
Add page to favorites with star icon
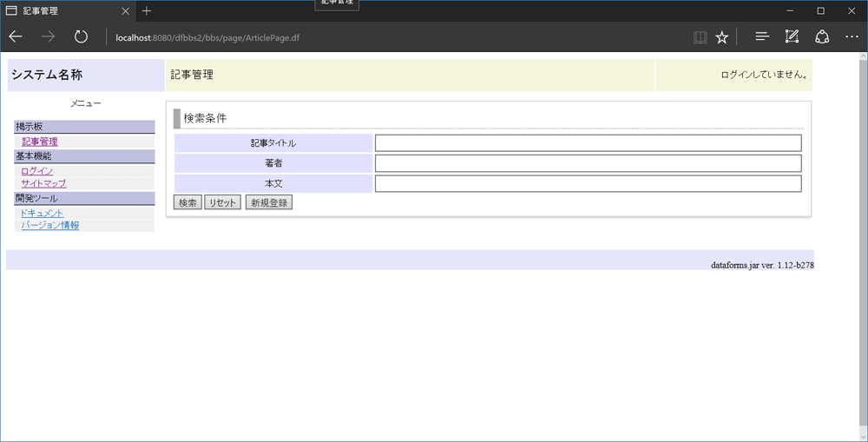[721, 37]
